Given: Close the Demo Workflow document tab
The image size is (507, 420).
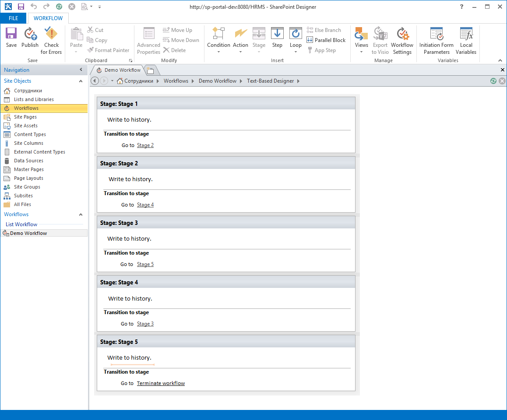Looking at the screenshot, I should point(502,70).
